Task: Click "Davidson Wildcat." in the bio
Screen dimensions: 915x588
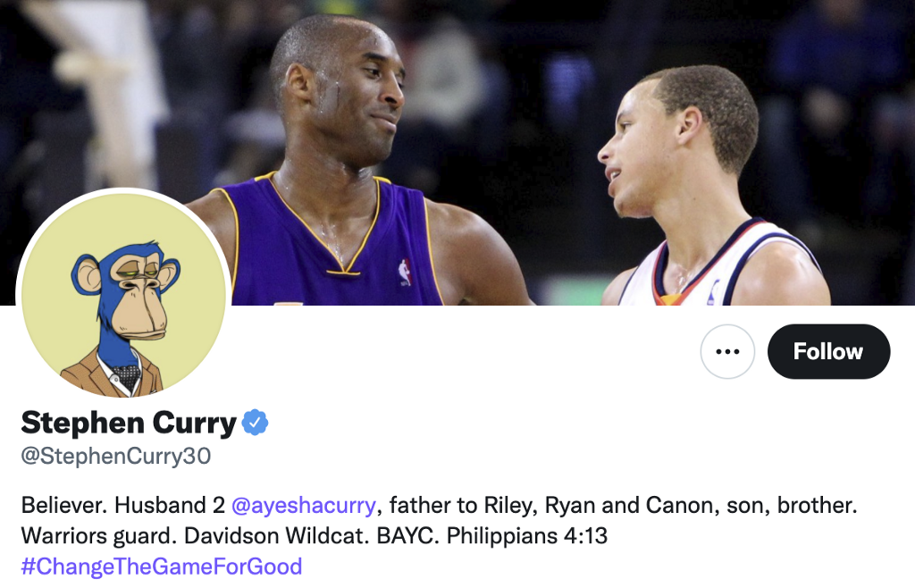Action: (x=277, y=535)
